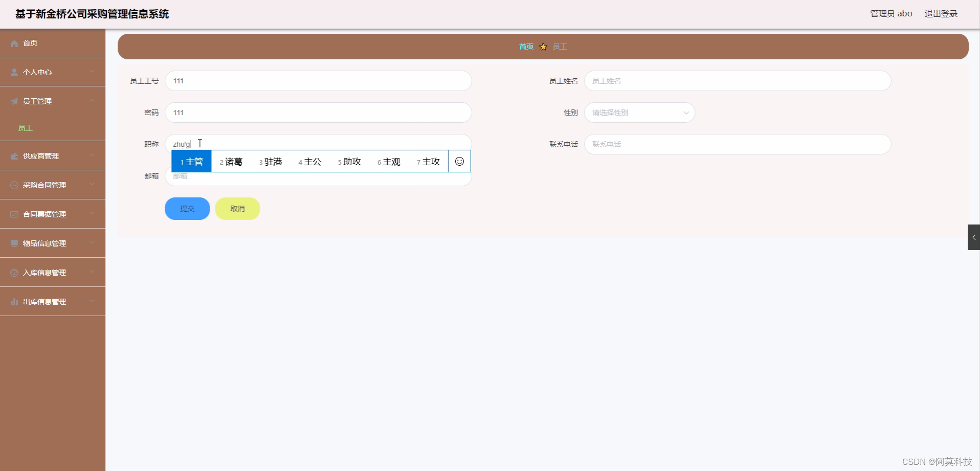Click the paper plane icon next to 员工管理
Viewport: 980px width, 471px height.
pyautogui.click(x=14, y=101)
